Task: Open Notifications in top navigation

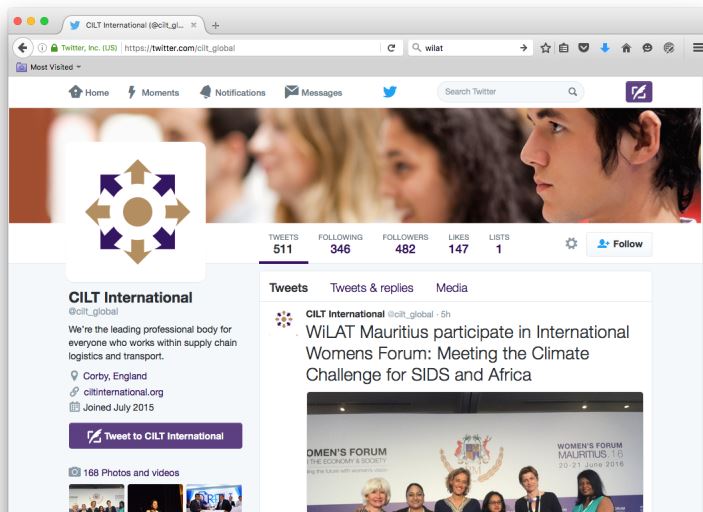Action: click(x=233, y=92)
